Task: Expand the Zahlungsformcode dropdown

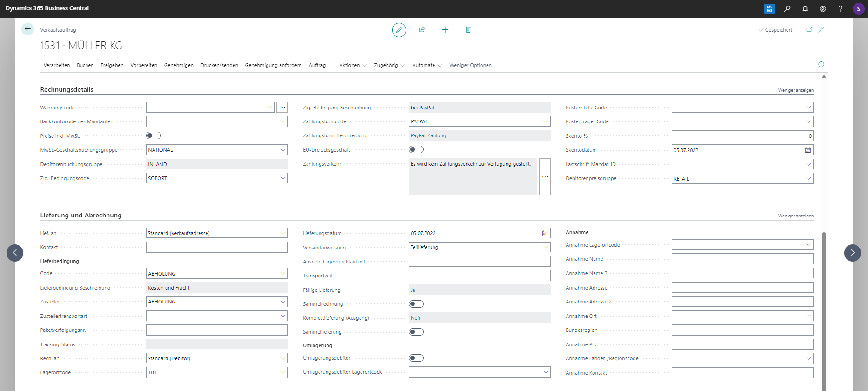Action: (546, 121)
